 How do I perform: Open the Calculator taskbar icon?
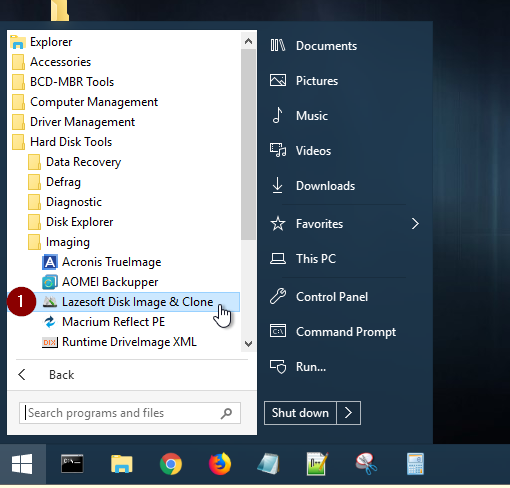point(415,464)
